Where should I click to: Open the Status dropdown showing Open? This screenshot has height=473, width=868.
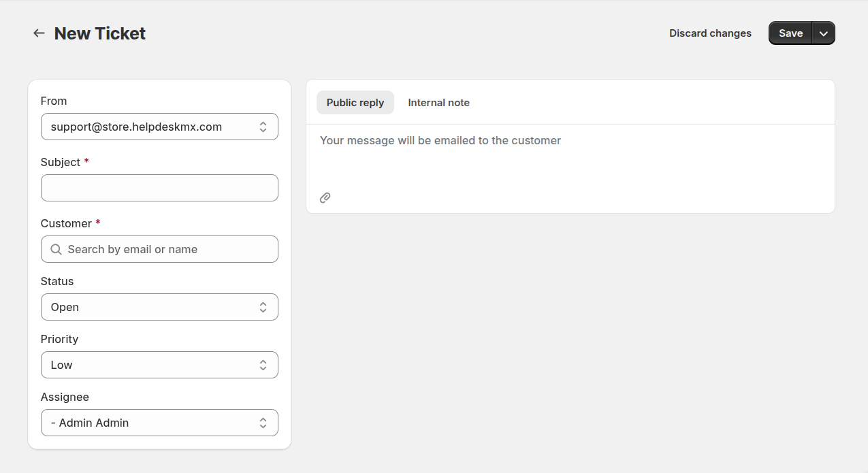click(x=150, y=308)
